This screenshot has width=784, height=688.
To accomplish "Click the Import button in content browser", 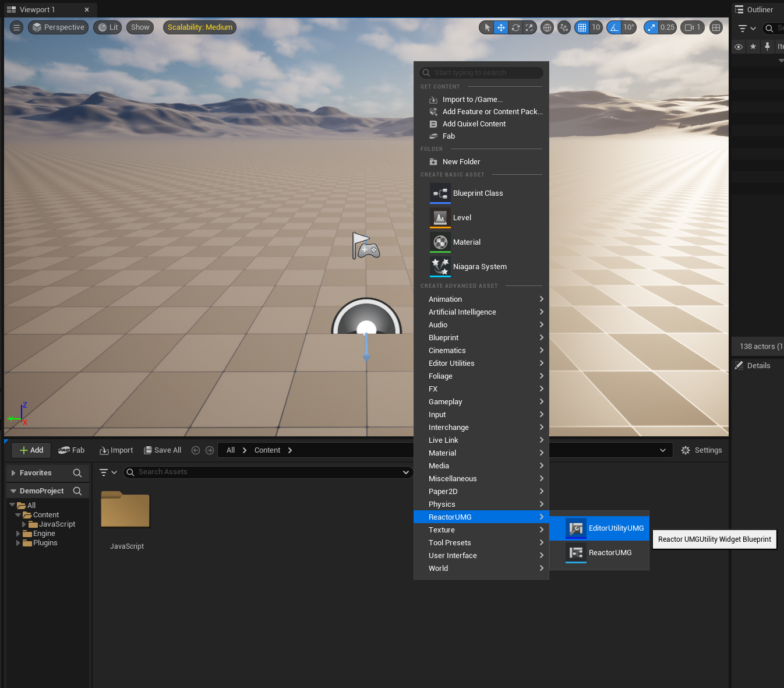I will (116, 450).
